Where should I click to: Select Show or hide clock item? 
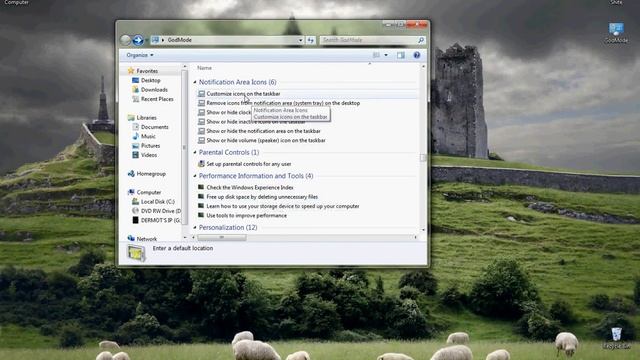229,113
